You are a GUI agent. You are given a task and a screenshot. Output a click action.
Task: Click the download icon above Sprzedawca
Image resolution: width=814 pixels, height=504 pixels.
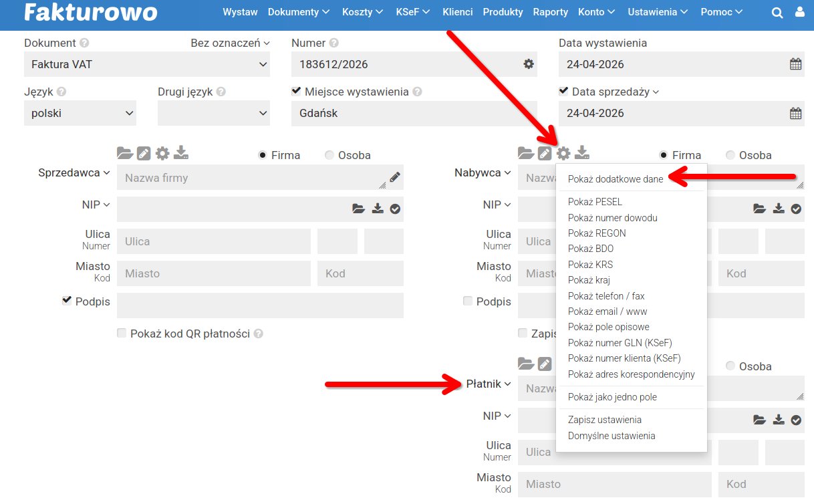pyautogui.click(x=181, y=153)
